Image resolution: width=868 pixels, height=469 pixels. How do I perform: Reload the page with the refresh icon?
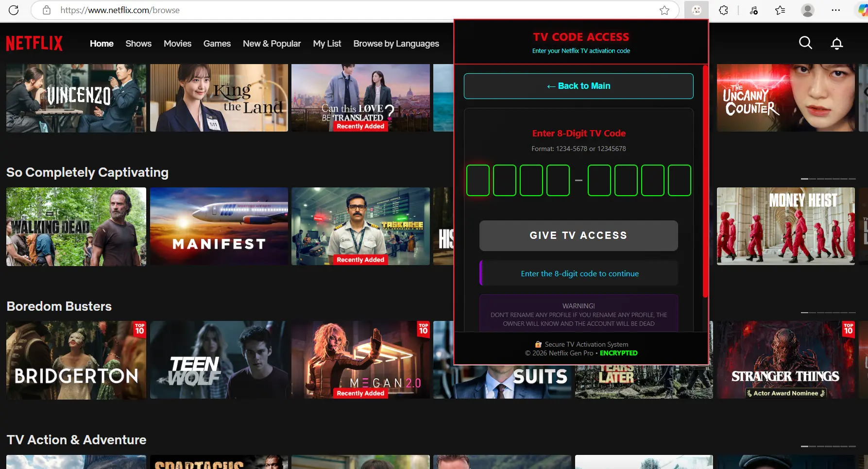14,10
